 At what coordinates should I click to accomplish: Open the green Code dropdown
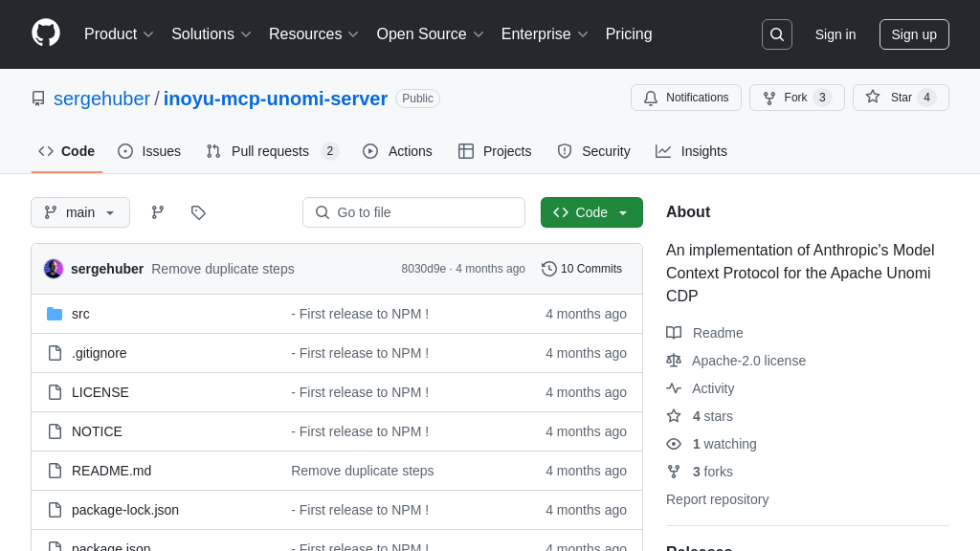click(x=591, y=212)
